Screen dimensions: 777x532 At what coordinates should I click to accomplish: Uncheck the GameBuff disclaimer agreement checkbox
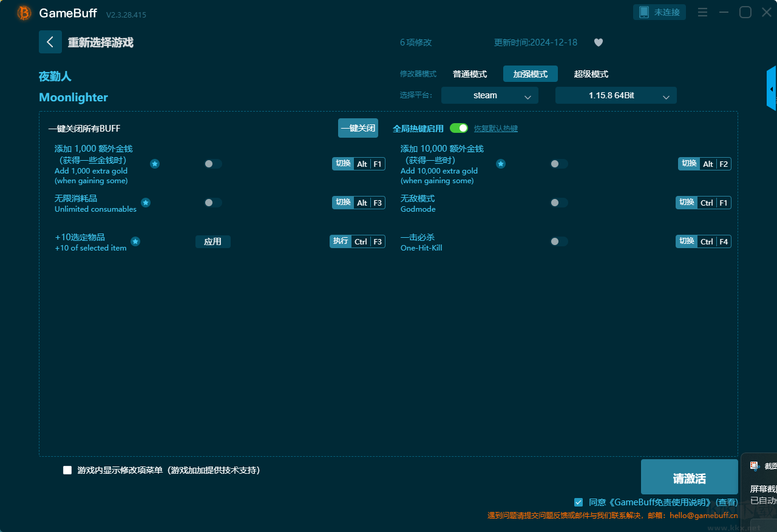click(x=579, y=502)
